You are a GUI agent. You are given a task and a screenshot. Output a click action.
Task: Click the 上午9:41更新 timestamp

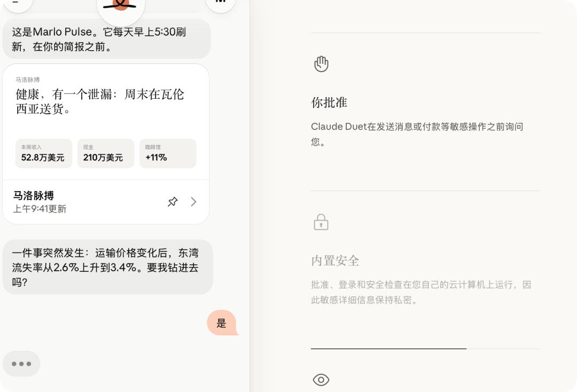(40, 209)
